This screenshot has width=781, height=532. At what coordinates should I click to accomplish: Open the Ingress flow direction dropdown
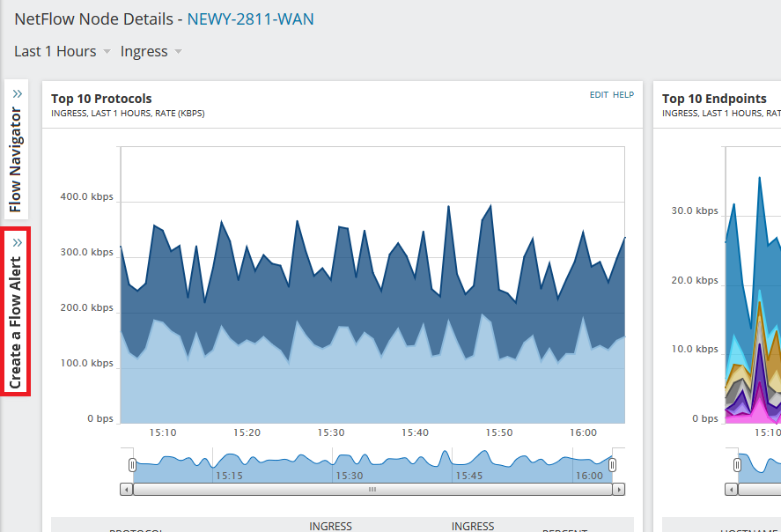pyautogui.click(x=151, y=51)
